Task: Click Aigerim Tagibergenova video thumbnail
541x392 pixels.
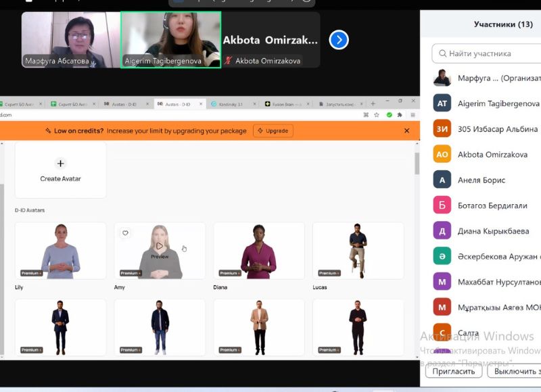Action: tap(170, 40)
